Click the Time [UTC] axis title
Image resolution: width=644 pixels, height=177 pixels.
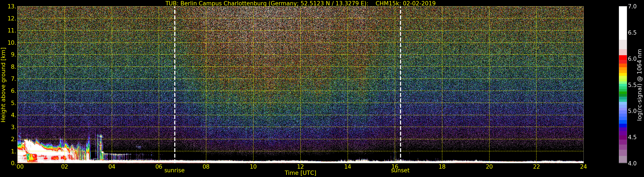[x=300, y=173]
